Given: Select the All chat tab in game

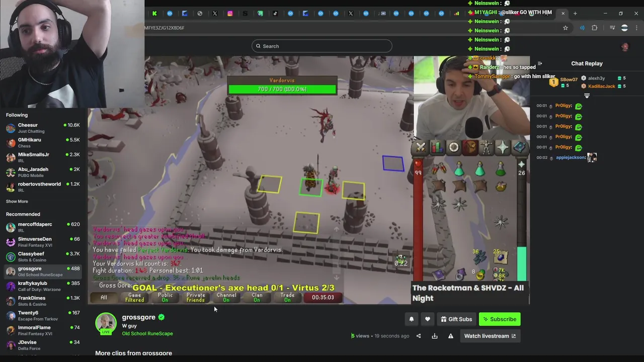Looking at the screenshot, I should pyautogui.click(x=104, y=298).
